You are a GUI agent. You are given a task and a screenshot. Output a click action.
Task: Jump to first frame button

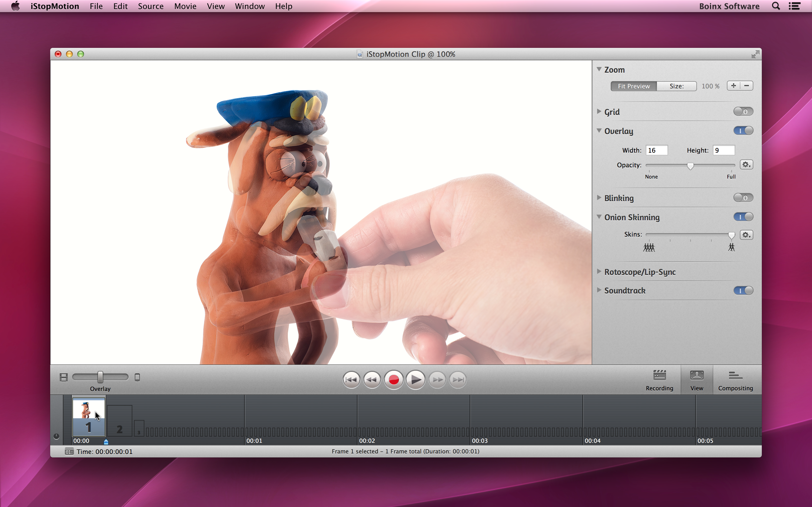coord(351,380)
